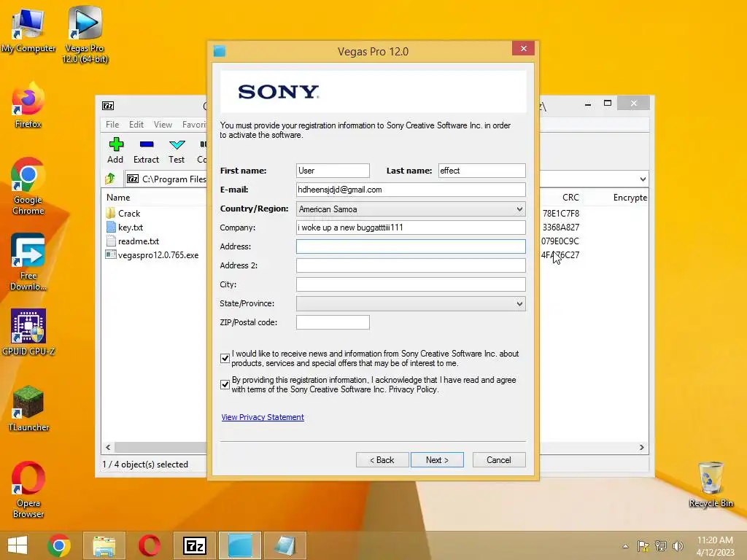Image resolution: width=747 pixels, height=560 pixels.
Task: Click the Extract button in 7-Zip toolbar
Action: point(146,150)
